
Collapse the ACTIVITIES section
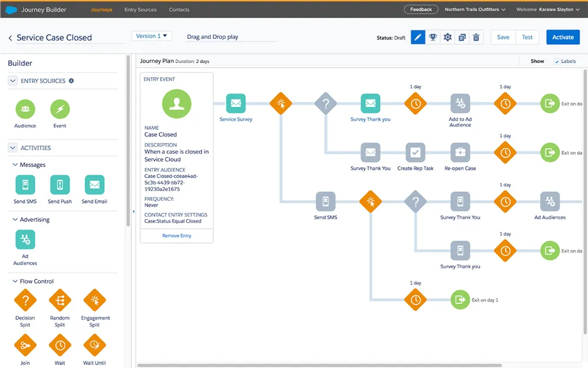click(13, 148)
